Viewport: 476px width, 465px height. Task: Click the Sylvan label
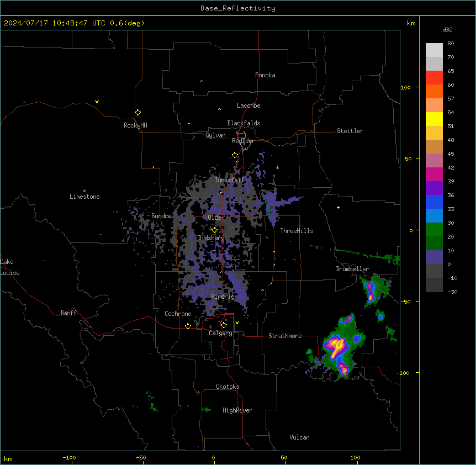[215, 135]
